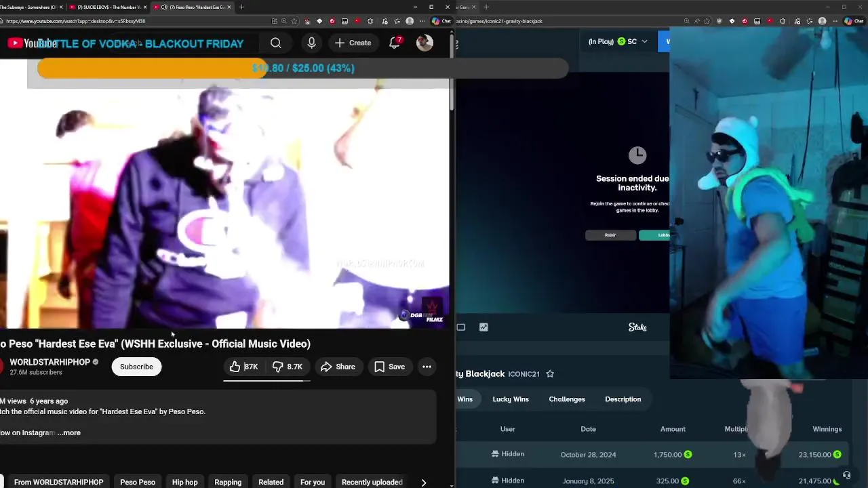This screenshot has height=488, width=868.
Task: Open live stats chart icon below Stake game
Action: (x=484, y=327)
